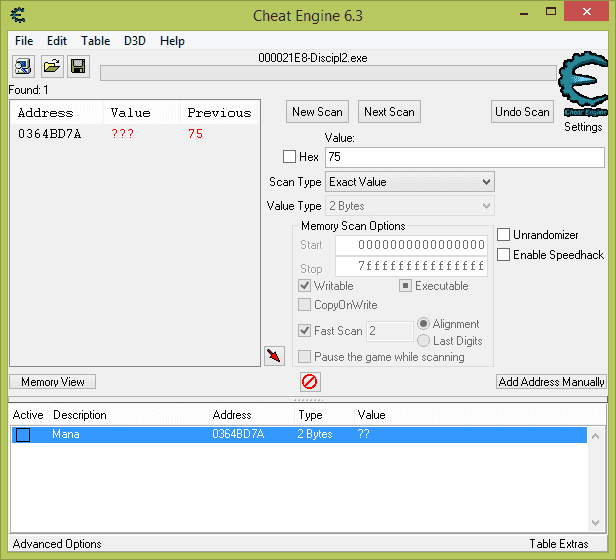Click Add Address Manually button

(551, 382)
